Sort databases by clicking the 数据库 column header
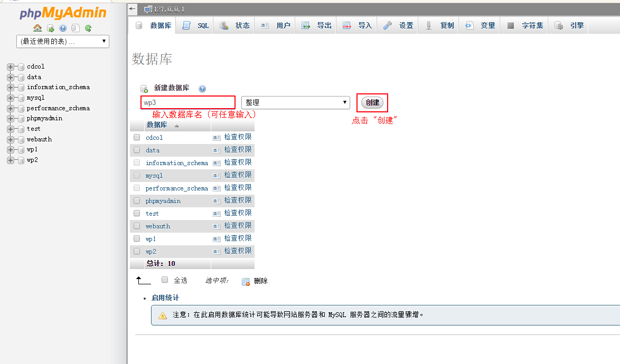Viewport: 620px width, 364px height. coord(157,124)
